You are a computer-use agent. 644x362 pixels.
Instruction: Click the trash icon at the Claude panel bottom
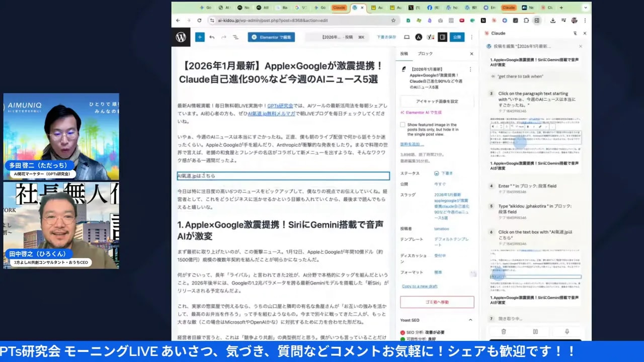click(503, 331)
